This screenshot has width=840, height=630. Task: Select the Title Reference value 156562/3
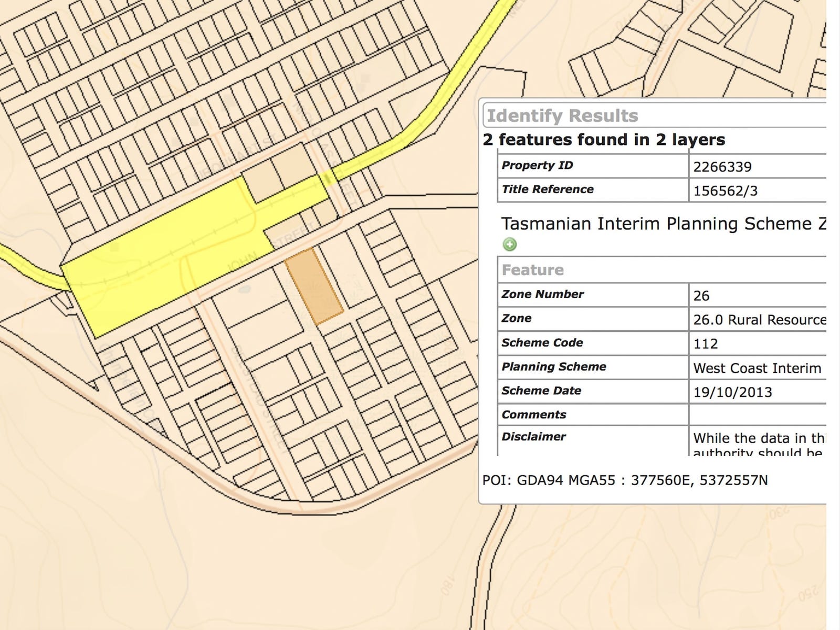pyautogui.click(x=726, y=191)
